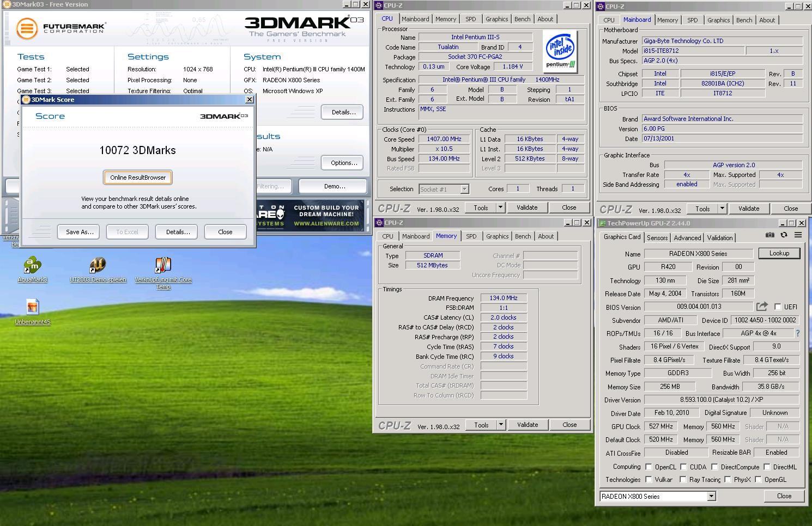Click the GPU-Z title bar application icon
The image size is (812, 526).
point(602,223)
